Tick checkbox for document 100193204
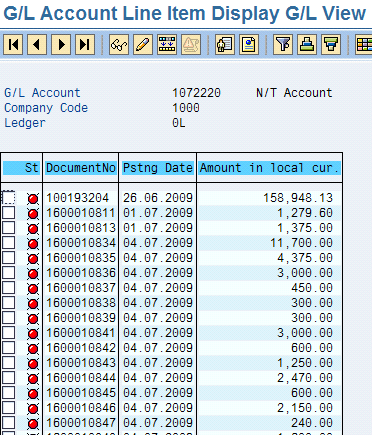372x435 pixels. pos(9,197)
